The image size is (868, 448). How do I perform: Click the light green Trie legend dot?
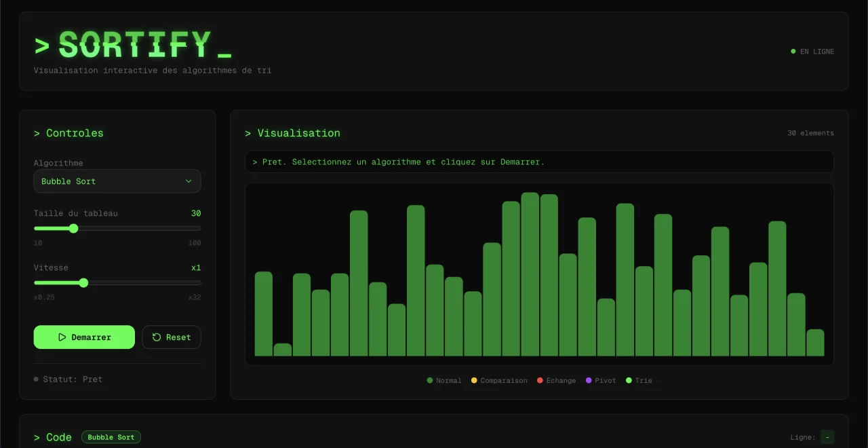(x=629, y=381)
